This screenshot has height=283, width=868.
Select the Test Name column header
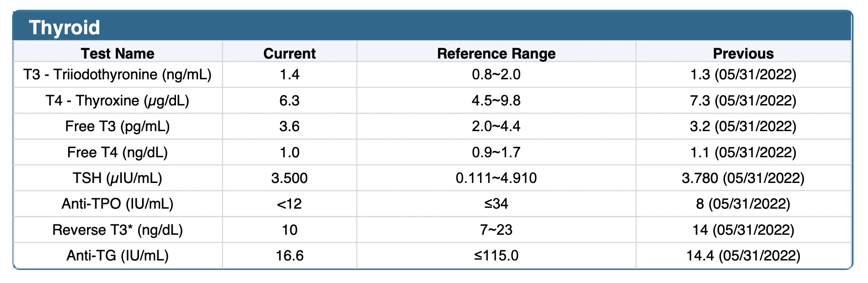[x=118, y=54]
